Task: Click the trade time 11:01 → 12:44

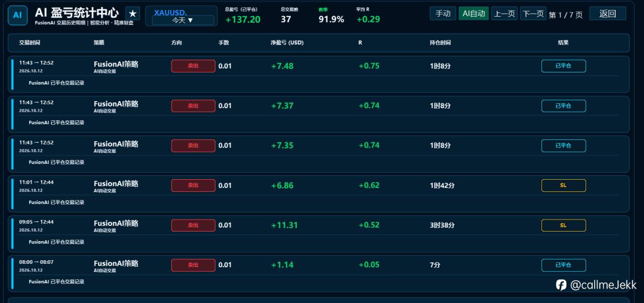Action: pos(36,182)
